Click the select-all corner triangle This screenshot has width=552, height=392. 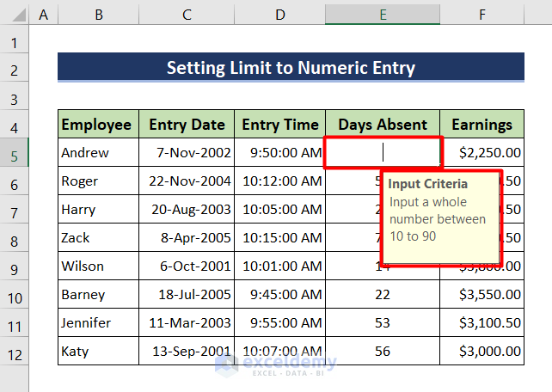15,14
